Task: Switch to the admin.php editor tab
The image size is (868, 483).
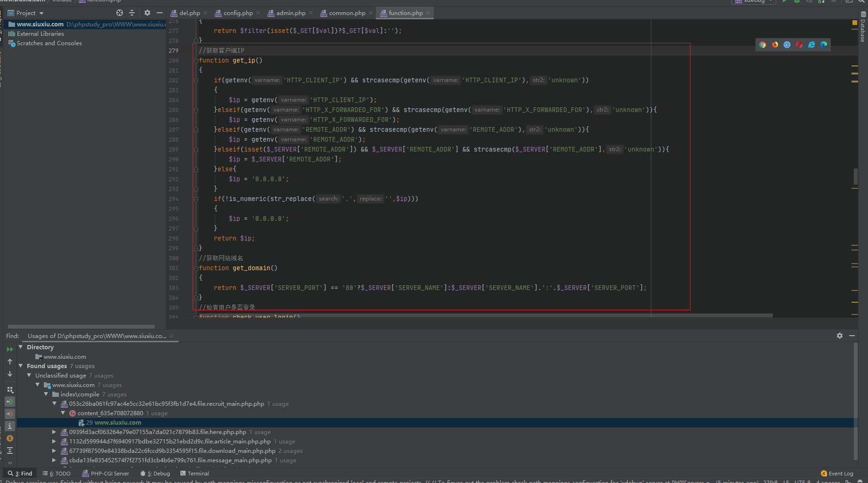Action: coord(291,13)
